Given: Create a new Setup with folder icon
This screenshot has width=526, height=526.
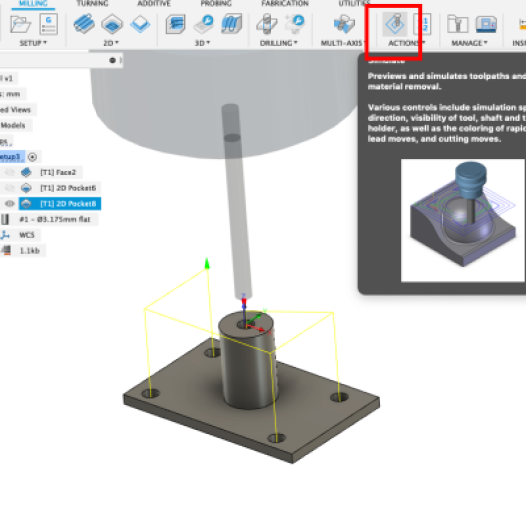Looking at the screenshot, I should (x=20, y=24).
